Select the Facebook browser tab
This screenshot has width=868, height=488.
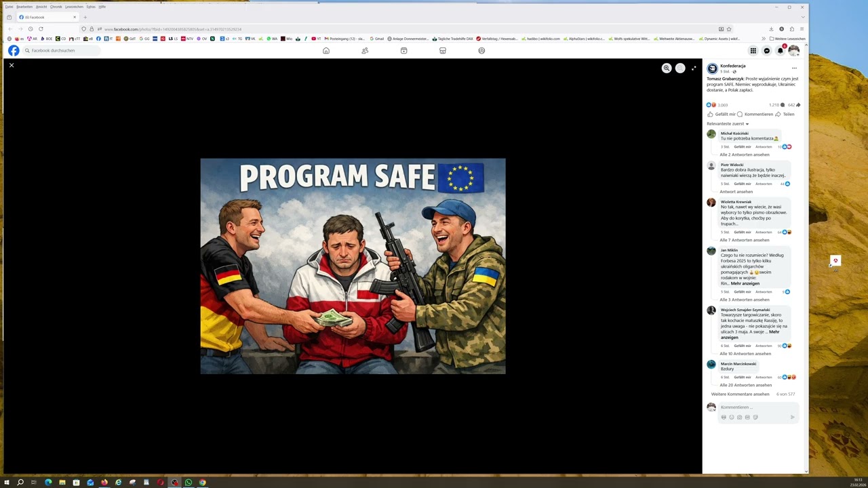coord(46,17)
